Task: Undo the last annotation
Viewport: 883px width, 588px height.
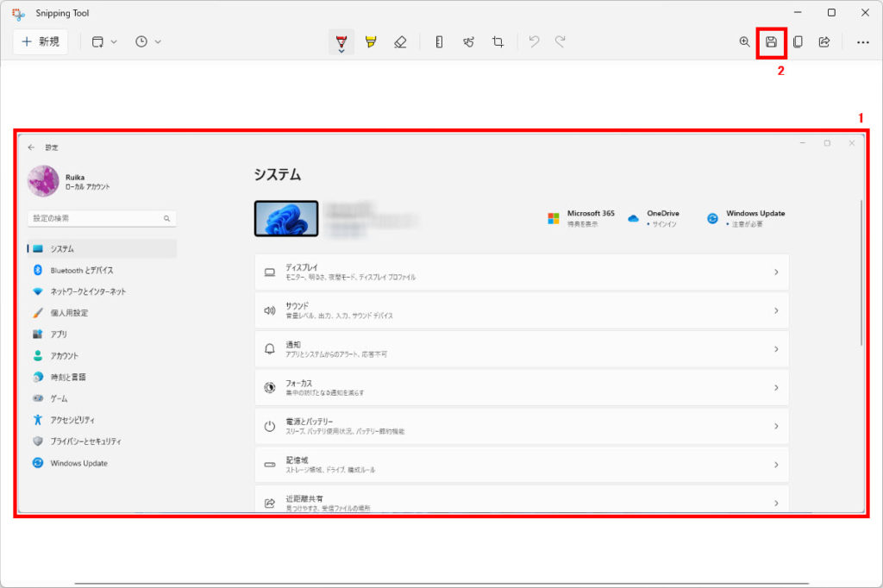Action: 534,41
